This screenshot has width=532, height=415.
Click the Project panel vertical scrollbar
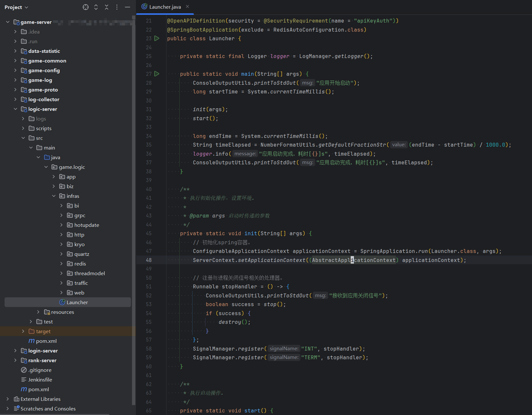click(x=134, y=209)
